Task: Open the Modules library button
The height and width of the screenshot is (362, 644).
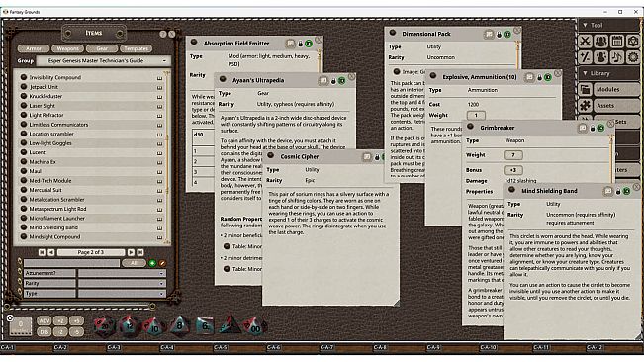Action: [x=616, y=89]
